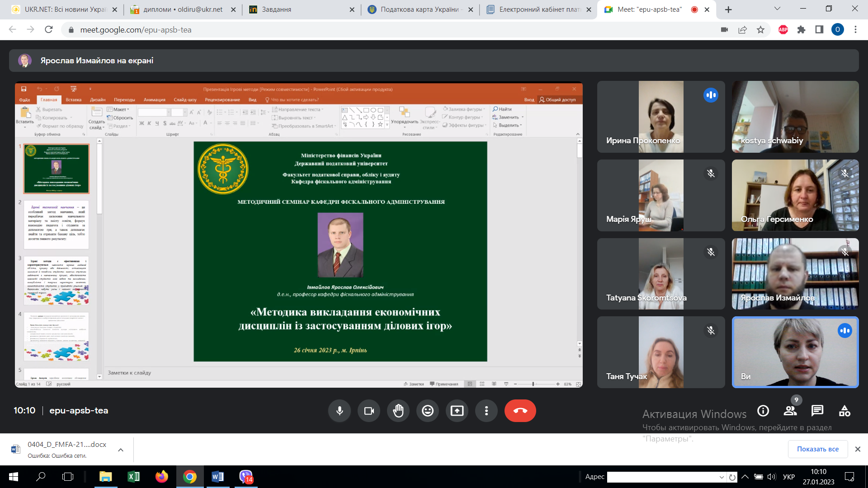Share this page icon
This screenshot has height=488, width=868.
tap(742, 30)
